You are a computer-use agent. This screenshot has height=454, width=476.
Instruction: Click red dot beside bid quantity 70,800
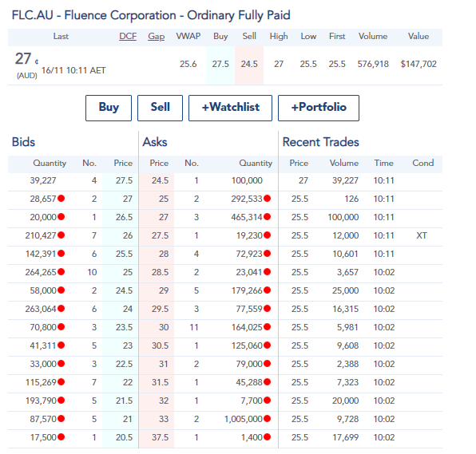click(x=61, y=327)
